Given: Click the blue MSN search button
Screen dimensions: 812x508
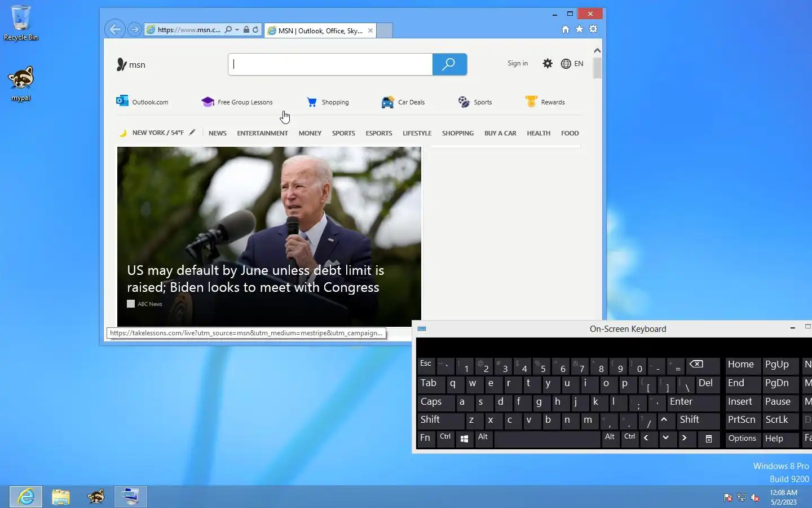Looking at the screenshot, I should pyautogui.click(x=449, y=64).
